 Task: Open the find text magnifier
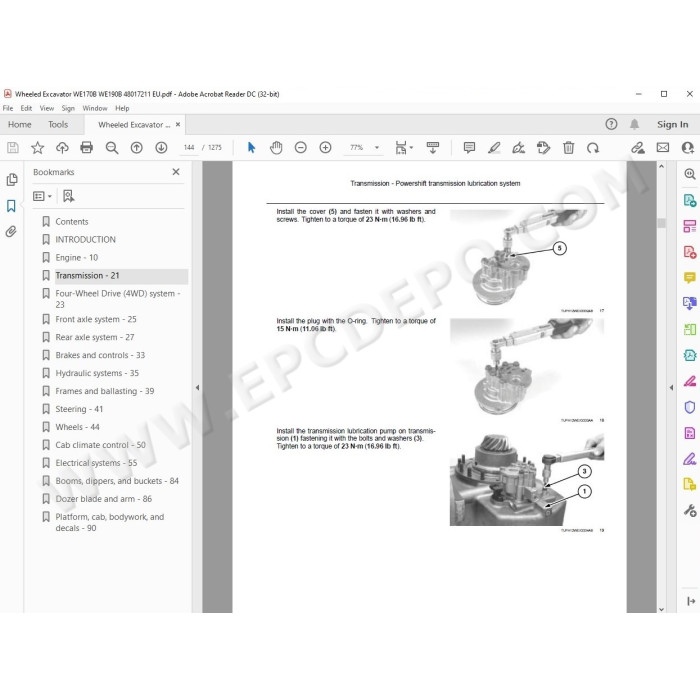[112, 148]
